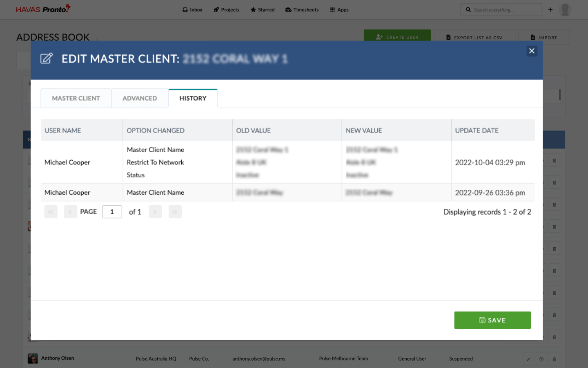
Task: Delete Anthony Olsen with trash icon
Action: [x=555, y=359]
